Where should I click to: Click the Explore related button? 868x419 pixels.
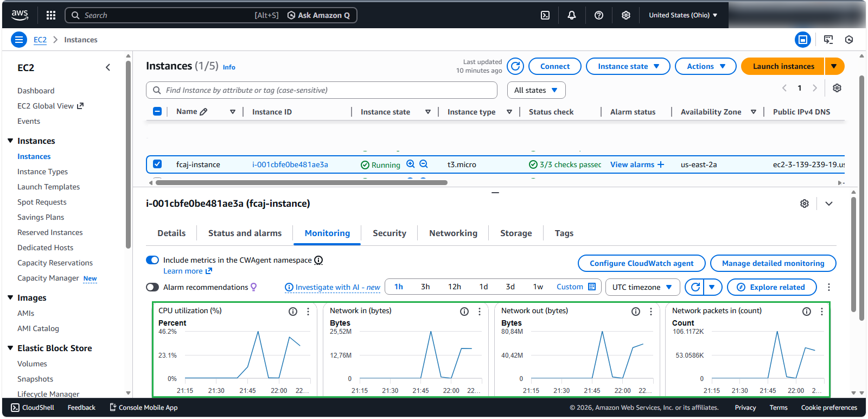[x=772, y=287]
